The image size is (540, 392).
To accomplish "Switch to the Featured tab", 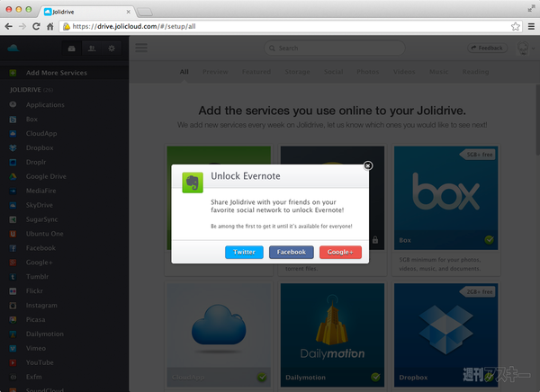I will [256, 72].
